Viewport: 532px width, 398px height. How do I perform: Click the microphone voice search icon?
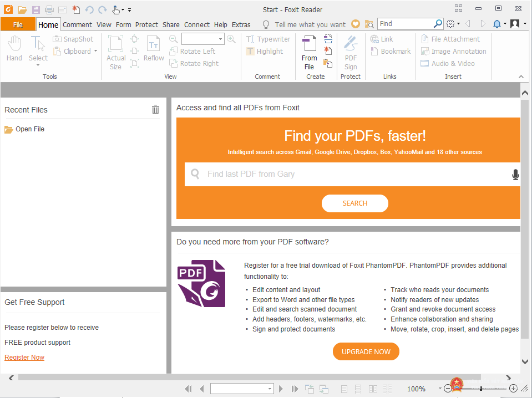coord(515,174)
